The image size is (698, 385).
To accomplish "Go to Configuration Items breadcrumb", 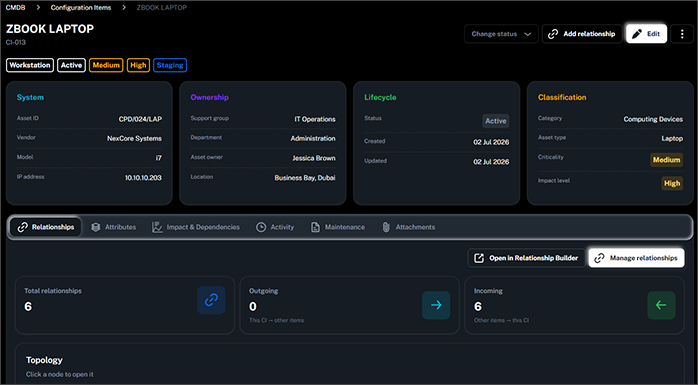I will [81, 8].
